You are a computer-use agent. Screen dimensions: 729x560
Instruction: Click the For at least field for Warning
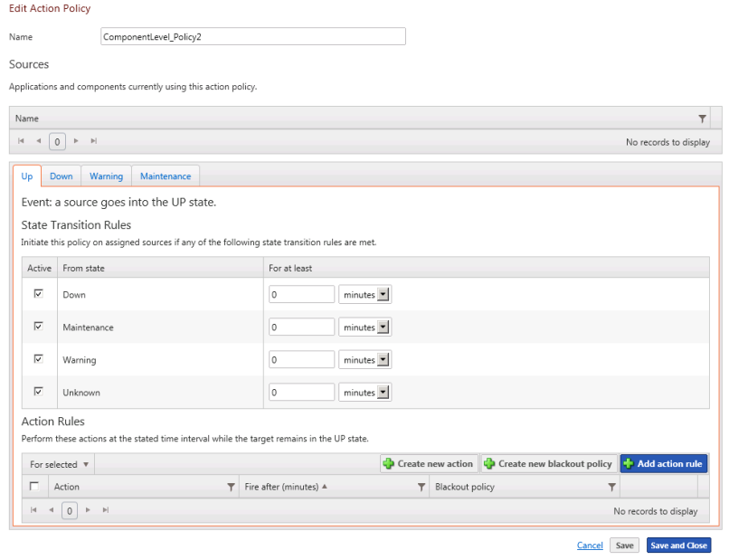point(301,359)
